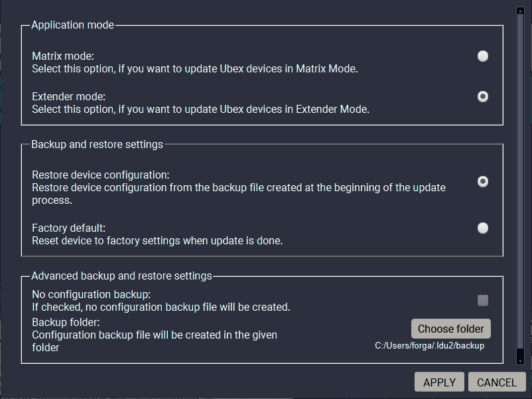Click the Choose folder button
This screenshot has height=399, width=532.
point(451,329)
